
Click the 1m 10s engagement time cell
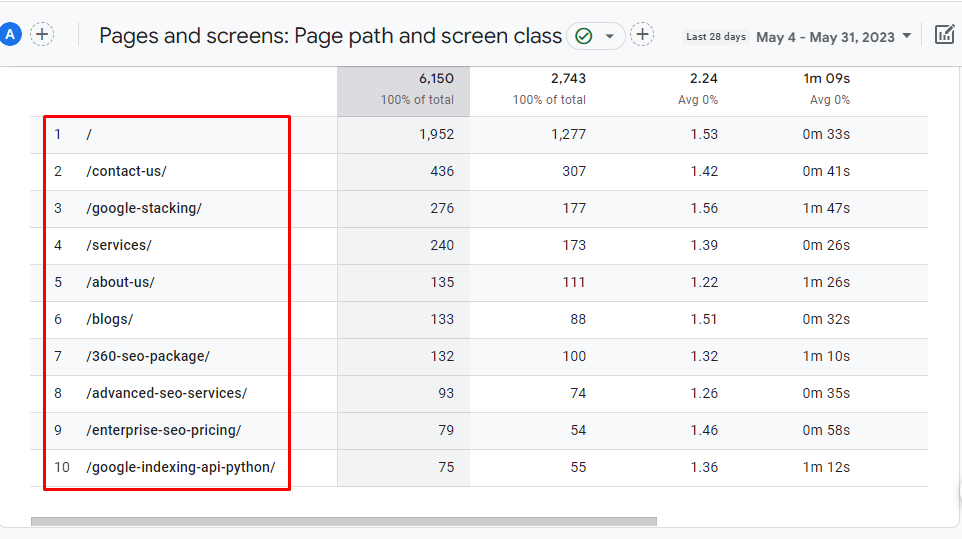coord(826,356)
